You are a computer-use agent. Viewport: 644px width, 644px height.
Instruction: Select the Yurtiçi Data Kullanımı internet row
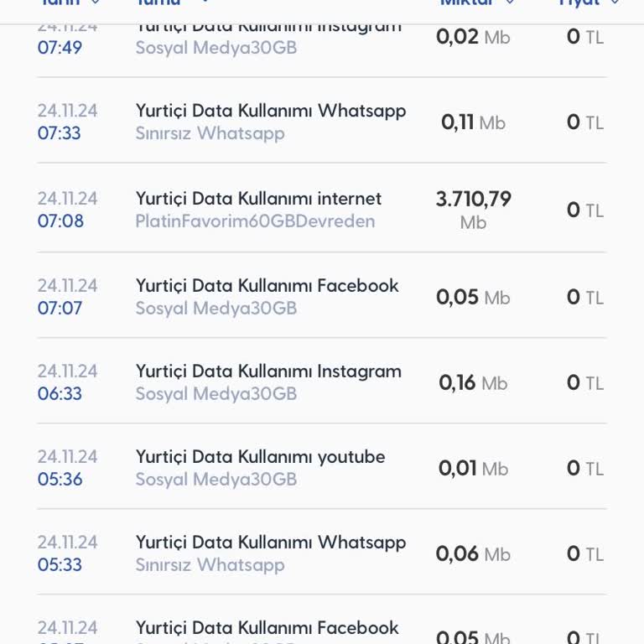[x=258, y=199]
